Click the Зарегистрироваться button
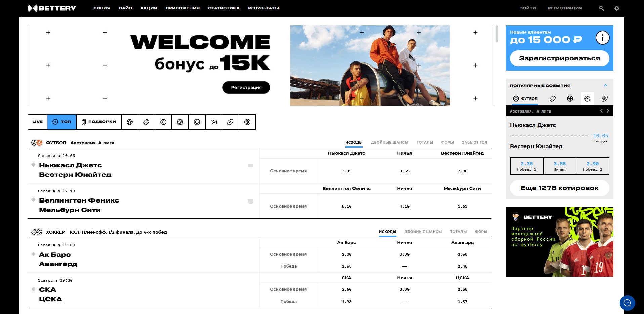 (x=560, y=58)
